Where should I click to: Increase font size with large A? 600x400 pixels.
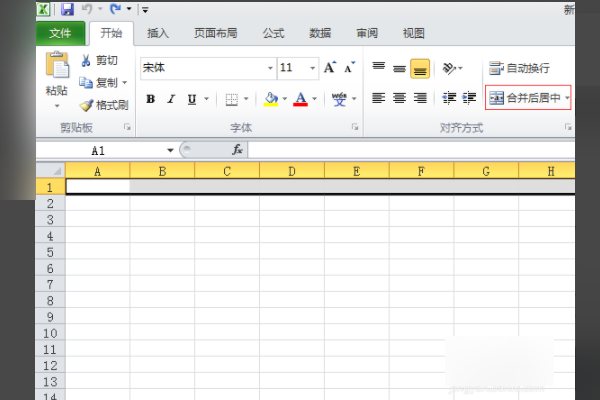pyautogui.click(x=330, y=68)
